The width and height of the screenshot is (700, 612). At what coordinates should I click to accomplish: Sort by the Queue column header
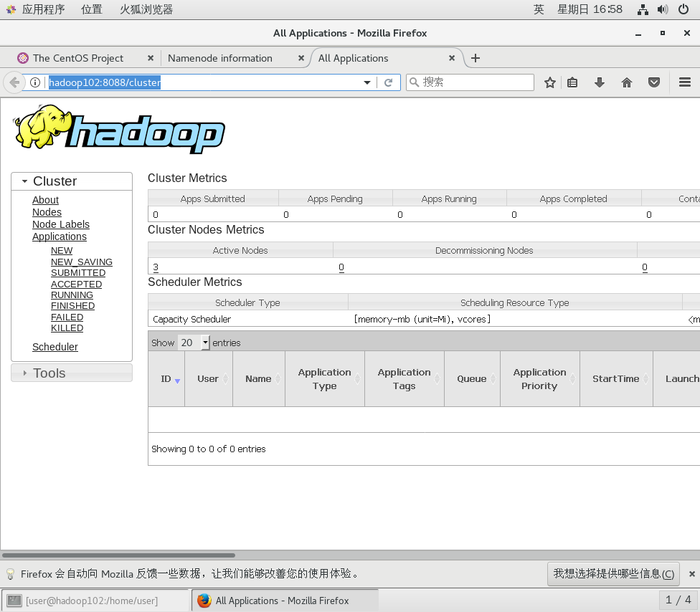click(473, 378)
